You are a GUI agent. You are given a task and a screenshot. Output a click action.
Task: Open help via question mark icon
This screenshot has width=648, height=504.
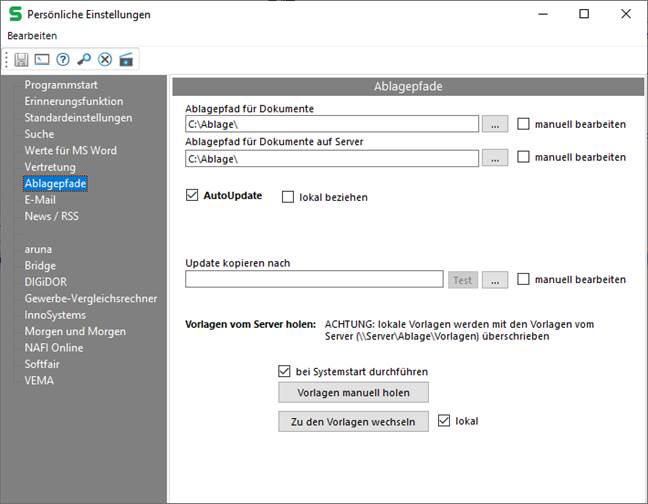(x=63, y=59)
